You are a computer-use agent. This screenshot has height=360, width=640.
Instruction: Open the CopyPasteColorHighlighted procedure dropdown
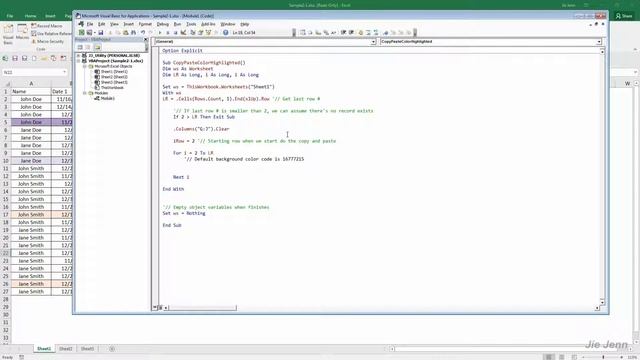click(x=599, y=42)
